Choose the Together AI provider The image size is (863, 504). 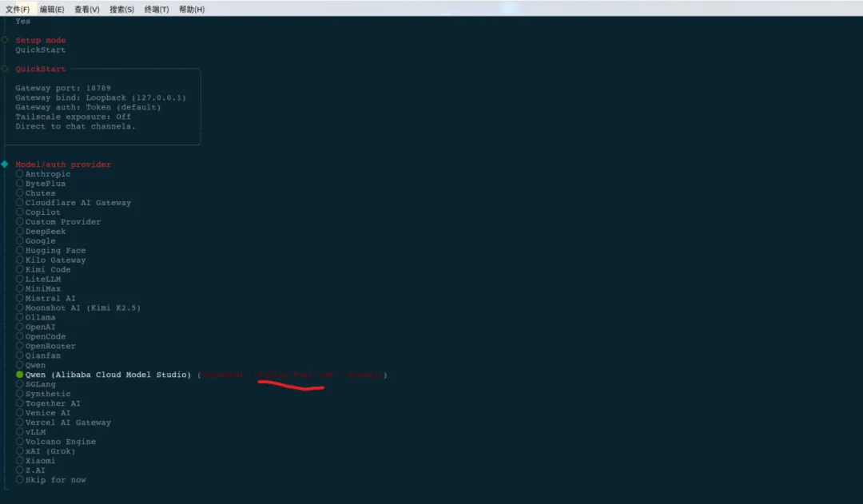click(x=49, y=403)
